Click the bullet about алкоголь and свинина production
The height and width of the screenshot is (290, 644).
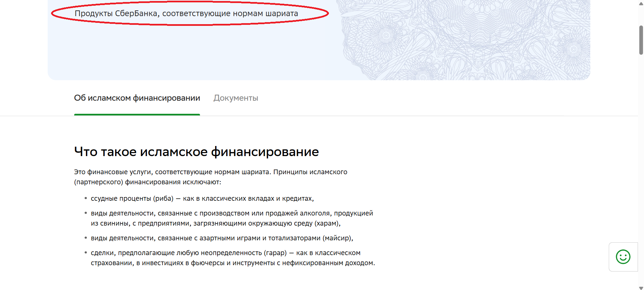click(232, 218)
